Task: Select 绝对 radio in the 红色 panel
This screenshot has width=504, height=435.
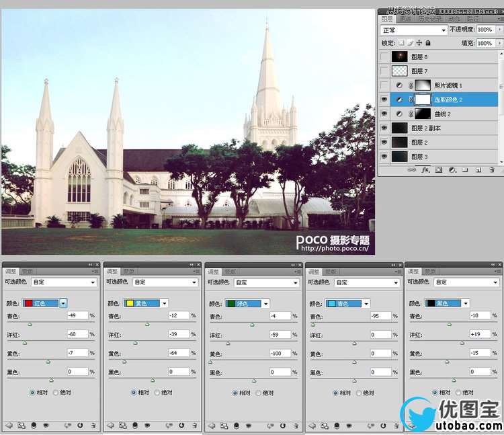Action: [56, 393]
